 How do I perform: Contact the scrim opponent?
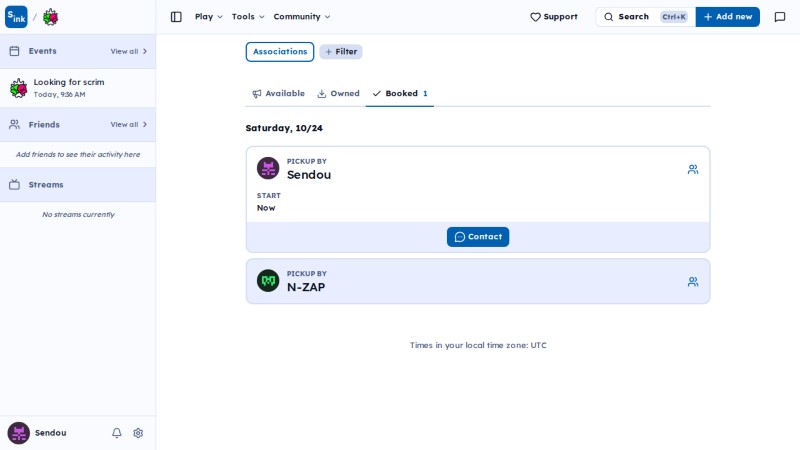pyautogui.click(x=478, y=237)
